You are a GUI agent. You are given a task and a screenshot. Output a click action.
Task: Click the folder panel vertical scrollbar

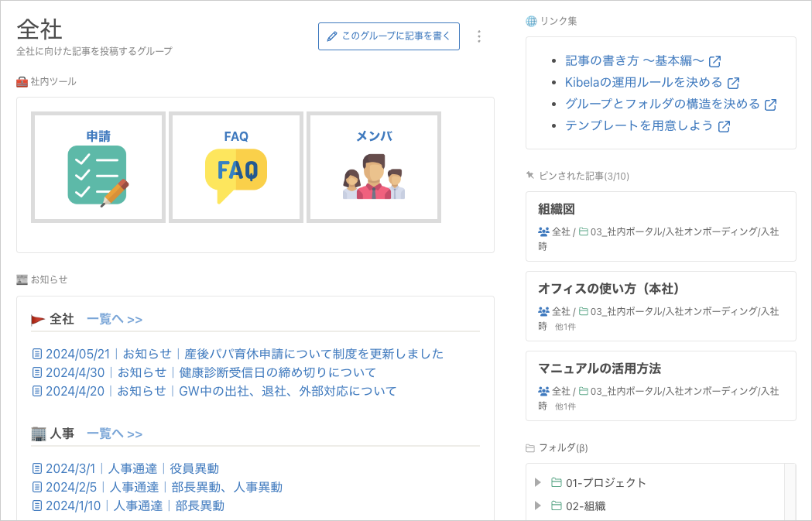click(790, 492)
